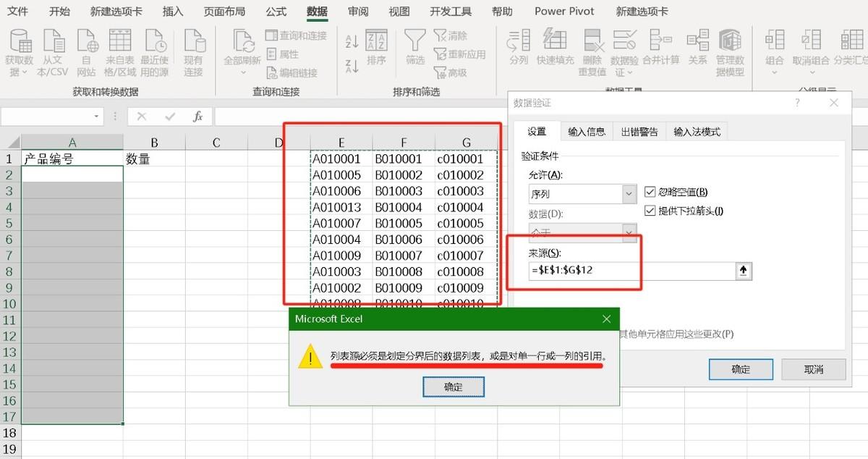The width and height of the screenshot is (868, 459).
Task: Open the Developer (开发工具) tab
Action: (x=451, y=12)
